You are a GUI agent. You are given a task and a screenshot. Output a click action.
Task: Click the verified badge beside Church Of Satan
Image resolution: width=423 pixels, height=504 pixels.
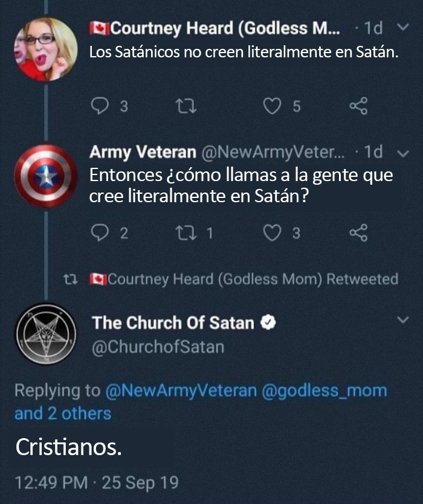[x=268, y=323]
